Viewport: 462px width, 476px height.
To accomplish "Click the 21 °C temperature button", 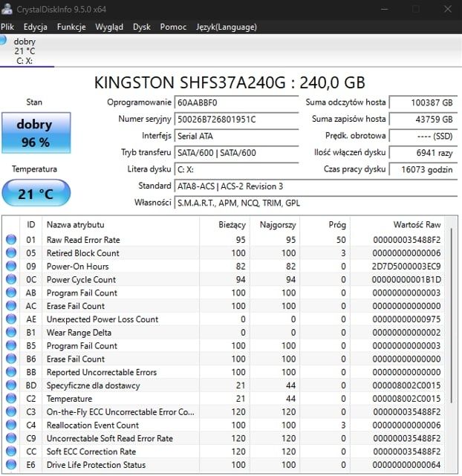I will click(36, 193).
